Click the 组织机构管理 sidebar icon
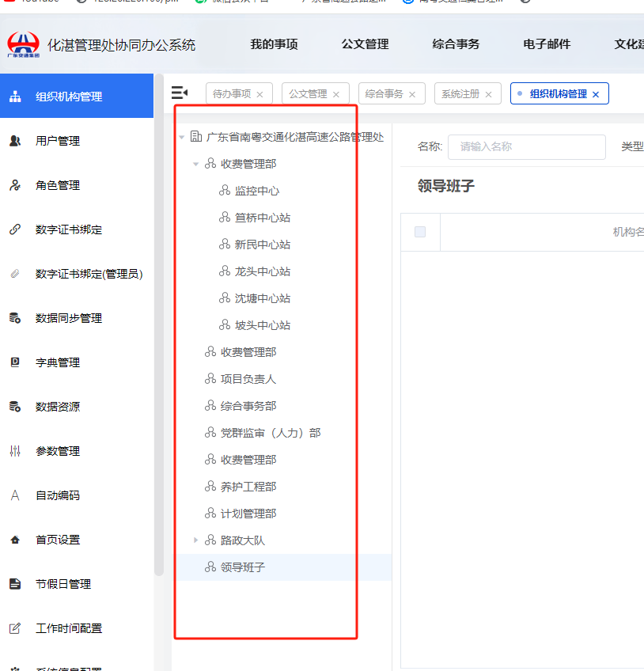 tap(15, 97)
